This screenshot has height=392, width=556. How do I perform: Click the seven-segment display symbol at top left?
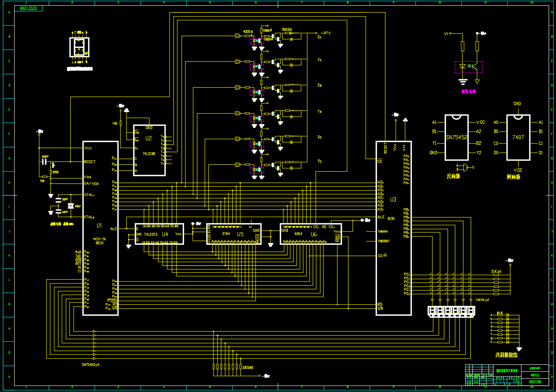click(x=79, y=47)
